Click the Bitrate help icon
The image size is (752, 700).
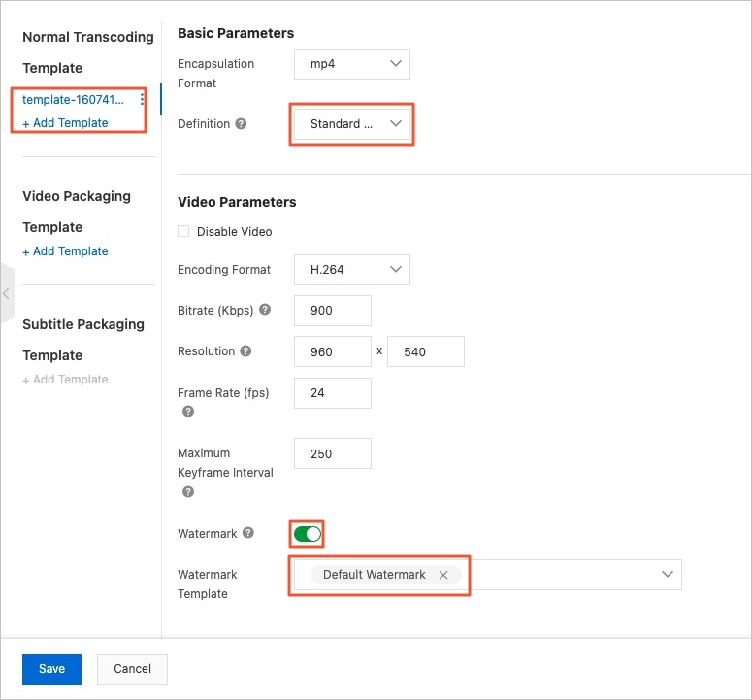coord(265,311)
